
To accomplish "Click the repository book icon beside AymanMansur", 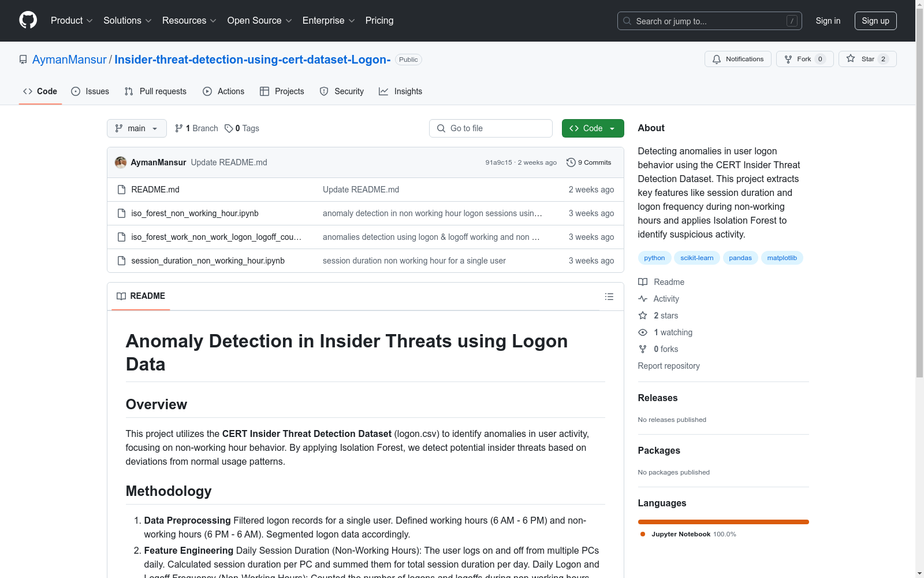I will [x=23, y=60].
